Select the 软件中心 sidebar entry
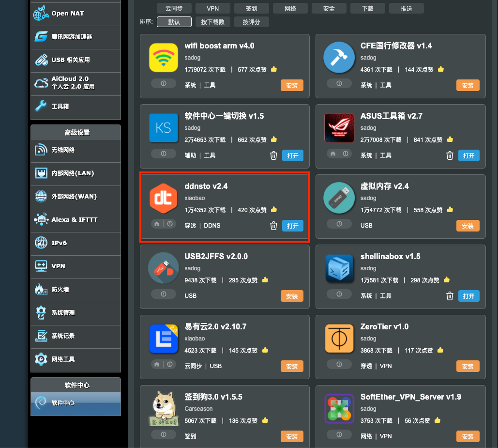 75,403
